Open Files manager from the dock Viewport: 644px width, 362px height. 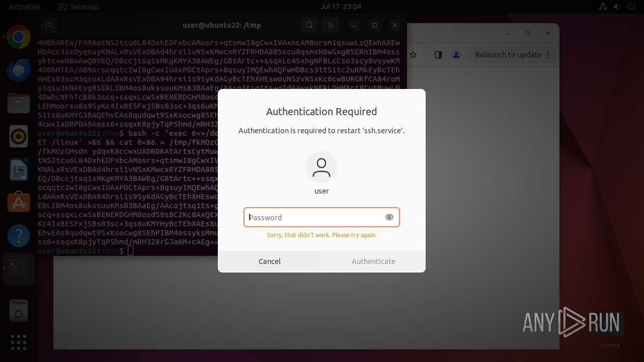point(19,104)
